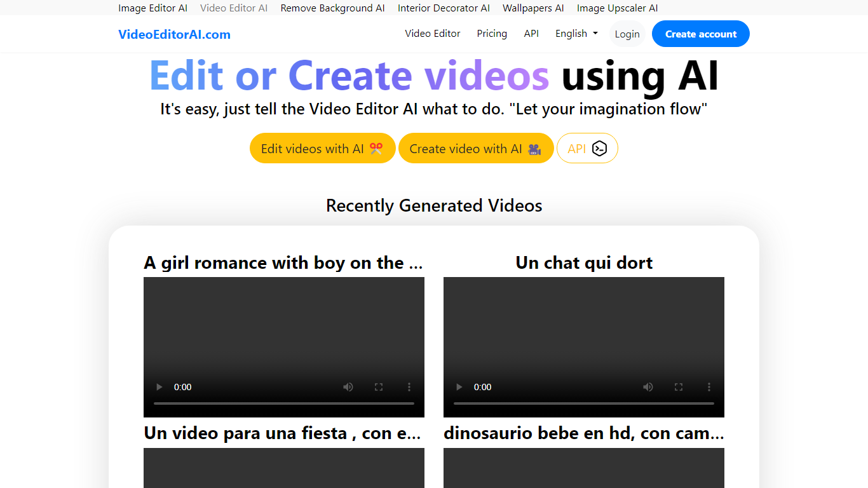Click the API terminal icon button

click(x=587, y=149)
